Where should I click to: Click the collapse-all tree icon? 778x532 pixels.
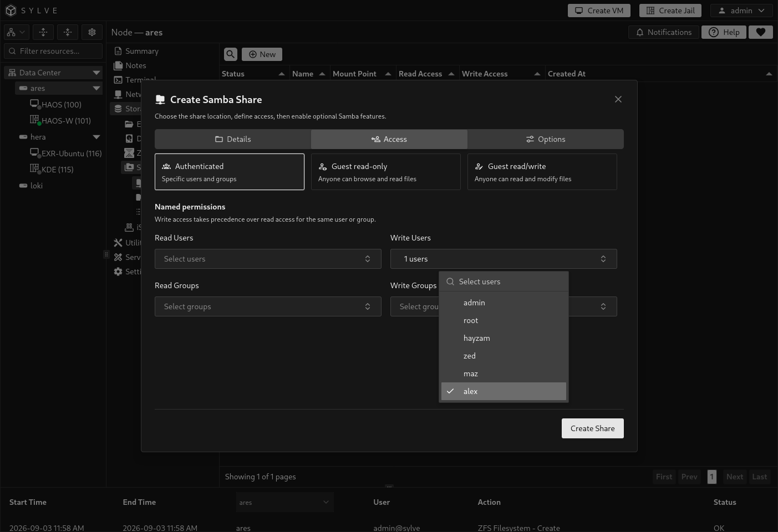point(68,32)
